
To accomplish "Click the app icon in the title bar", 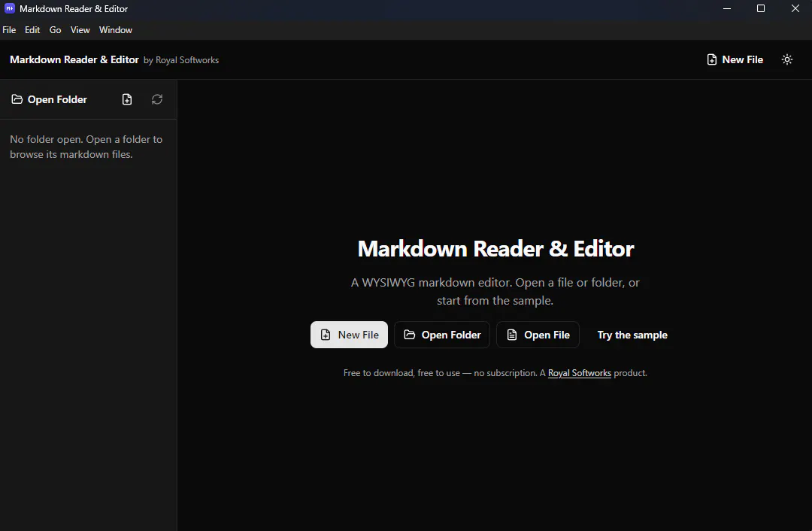I will (9, 8).
